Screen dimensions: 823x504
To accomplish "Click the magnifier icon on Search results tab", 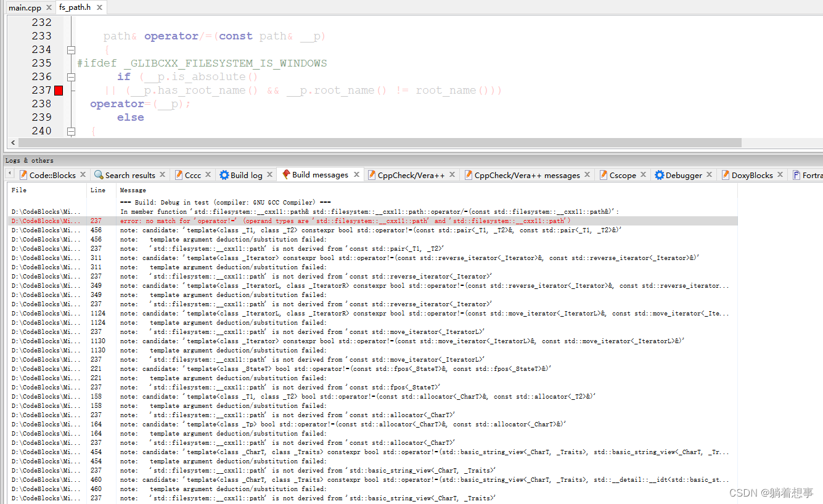I will point(99,175).
